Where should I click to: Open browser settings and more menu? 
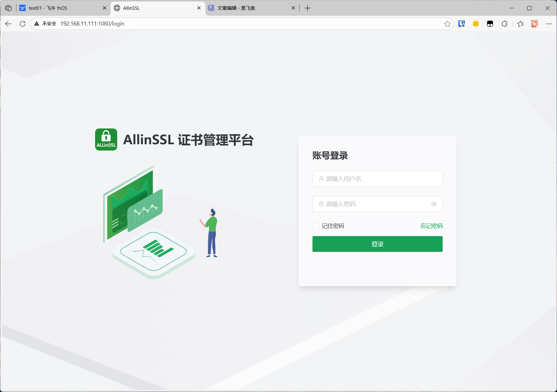(549, 24)
